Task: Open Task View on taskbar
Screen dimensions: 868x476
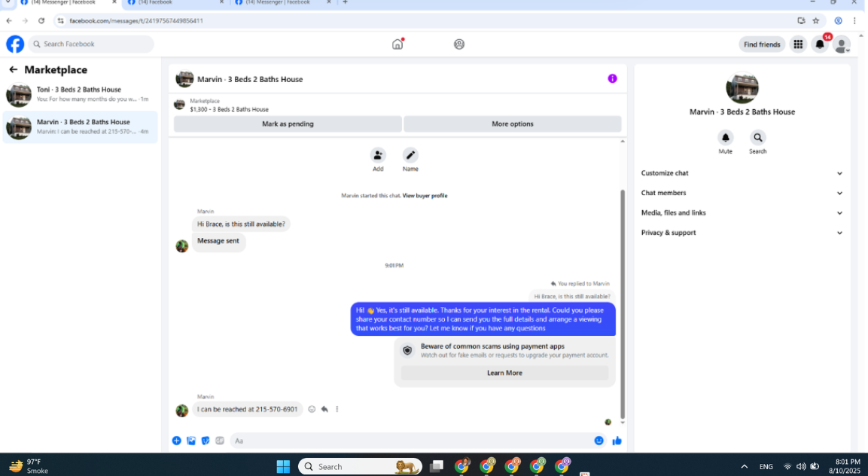Action: point(436,466)
